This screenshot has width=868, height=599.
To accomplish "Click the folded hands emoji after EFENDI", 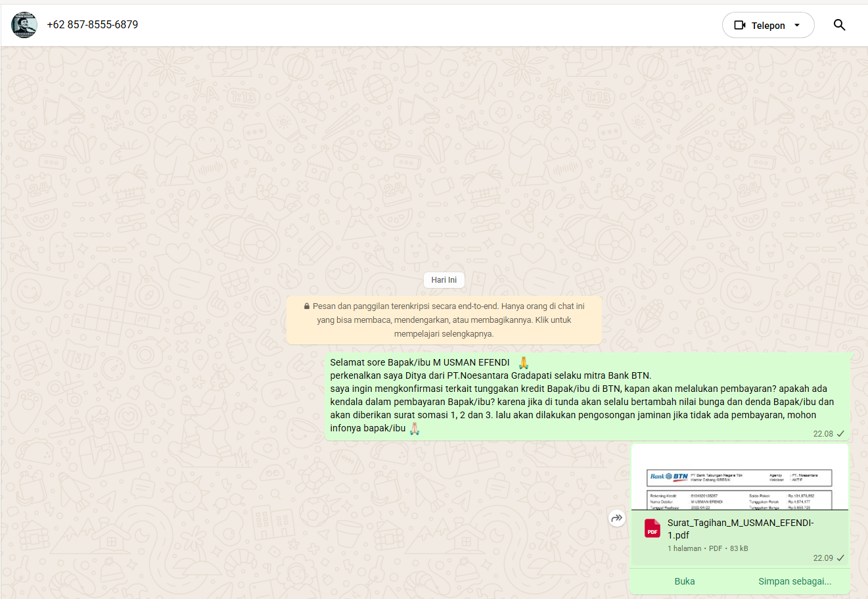I will [523, 363].
